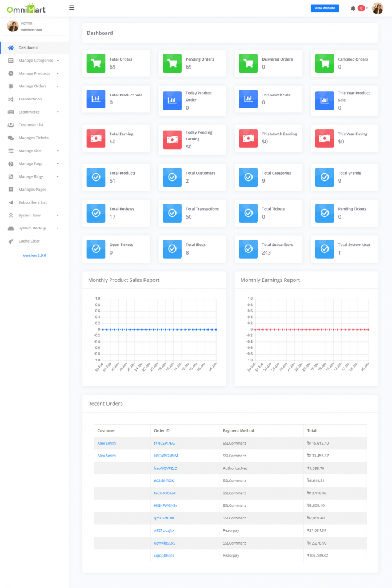Screen dimensions: 392x588
Task: Click the Canceled Orders cart icon
Action: click(x=325, y=63)
